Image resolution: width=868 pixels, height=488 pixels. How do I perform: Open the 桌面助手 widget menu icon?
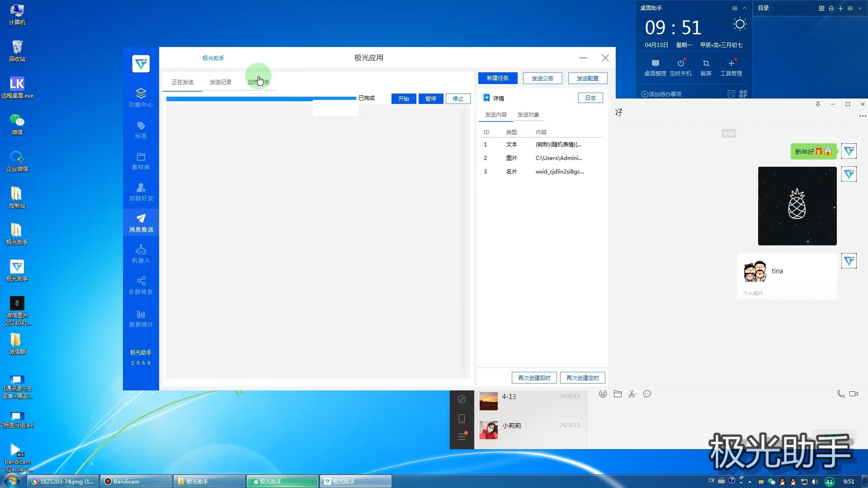point(735,8)
